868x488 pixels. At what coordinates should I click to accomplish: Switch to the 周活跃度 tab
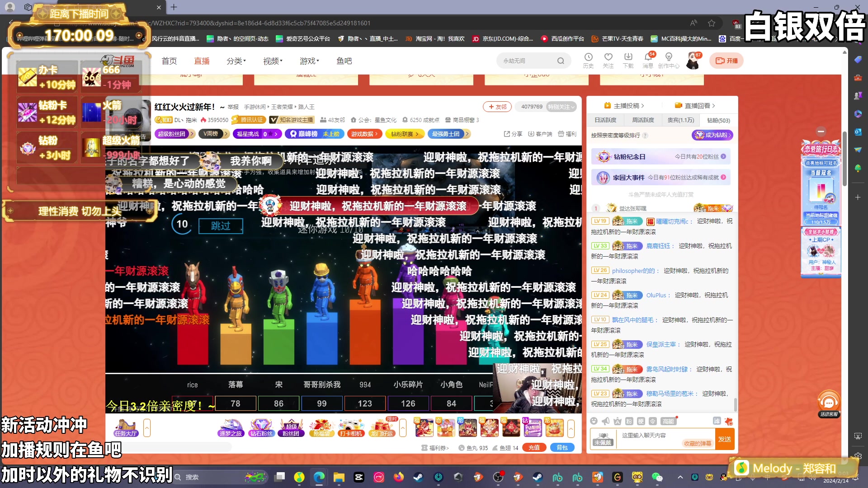(643, 120)
